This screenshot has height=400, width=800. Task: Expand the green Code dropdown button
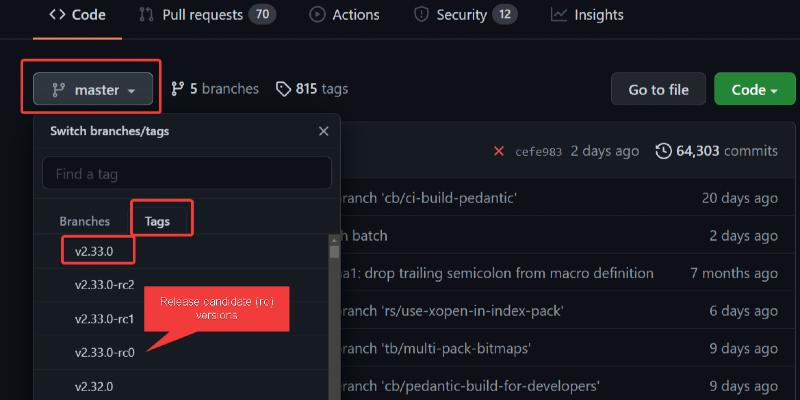pyautogui.click(x=754, y=89)
